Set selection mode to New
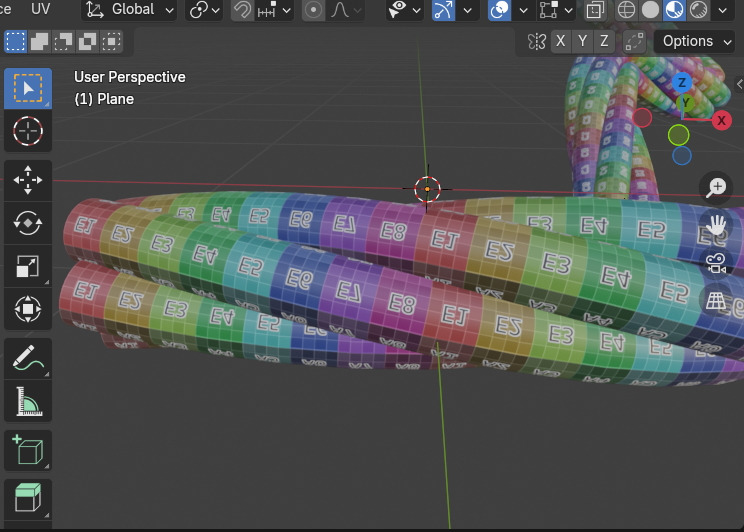The image size is (744, 532). tap(16, 42)
